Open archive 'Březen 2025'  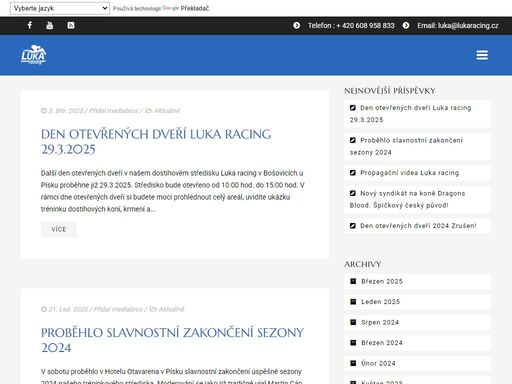click(382, 281)
